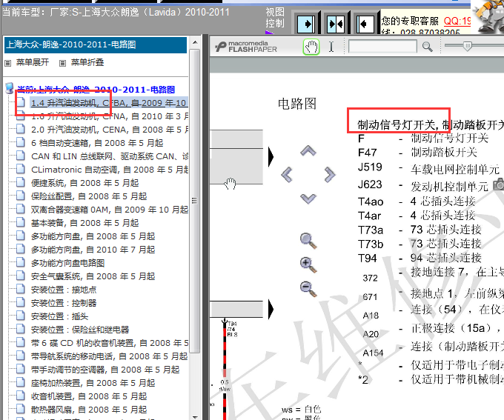Click the computer icon beside 当前 tree root
Image resolution: width=504 pixels, height=420 pixels.
click(10, 88)
